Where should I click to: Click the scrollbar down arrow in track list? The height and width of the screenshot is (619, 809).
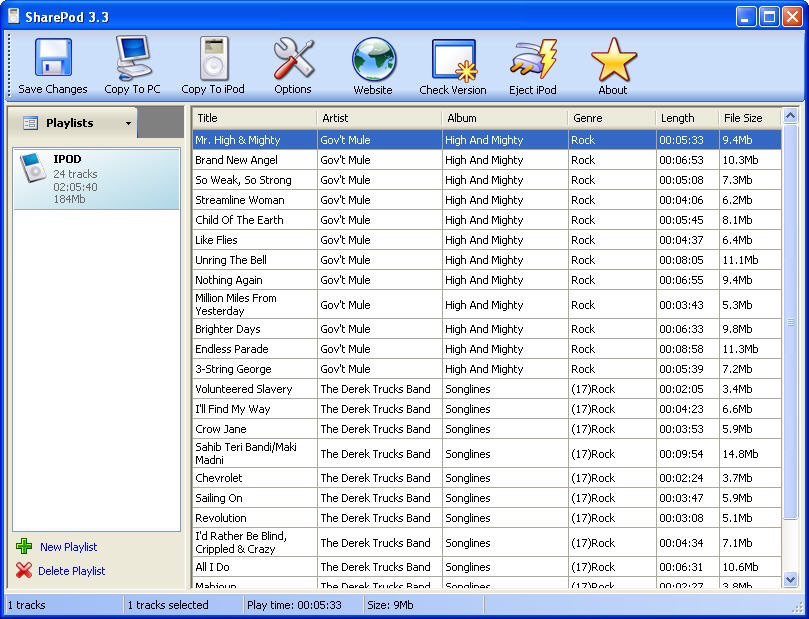(790, 579)
